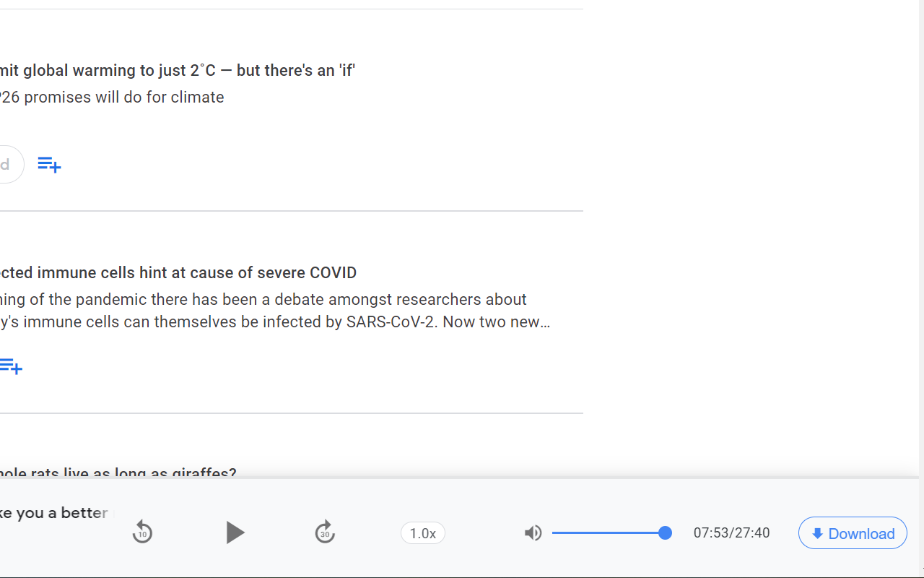Download this podcast episode

click(853, 533)
